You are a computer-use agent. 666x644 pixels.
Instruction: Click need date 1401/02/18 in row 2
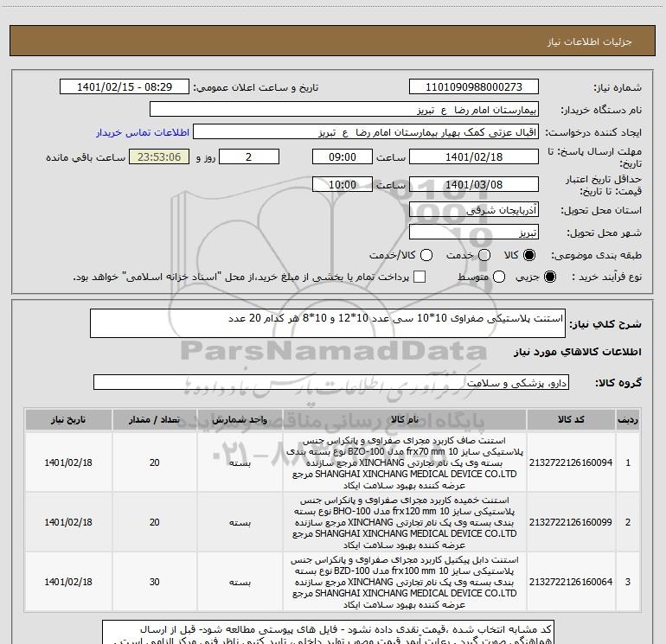pyautogui.click(x=68, y=522)
